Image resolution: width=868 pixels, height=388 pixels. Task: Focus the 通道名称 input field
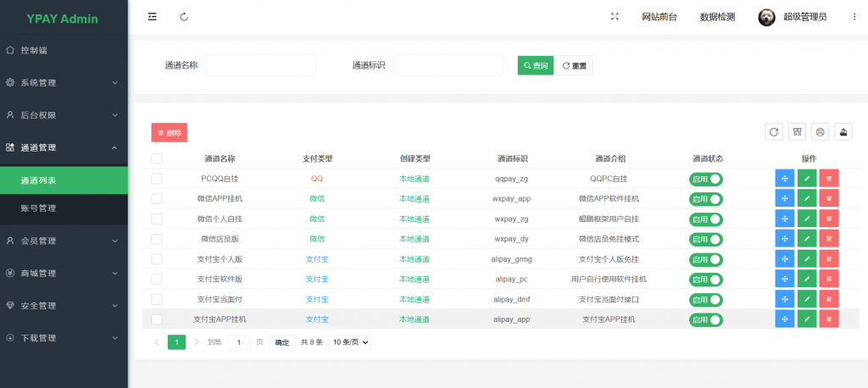(261, 65)
